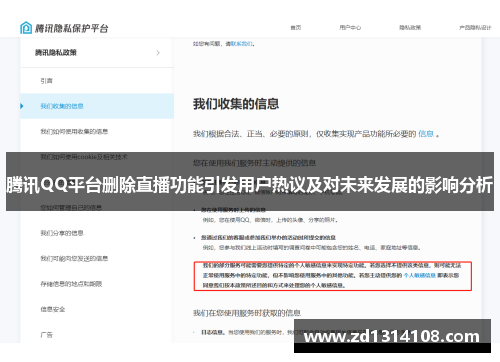This screenshot has height=362, width=500.
Task: Follow the blue 信息 link in intro sentence
Action: tap(426, 134)
